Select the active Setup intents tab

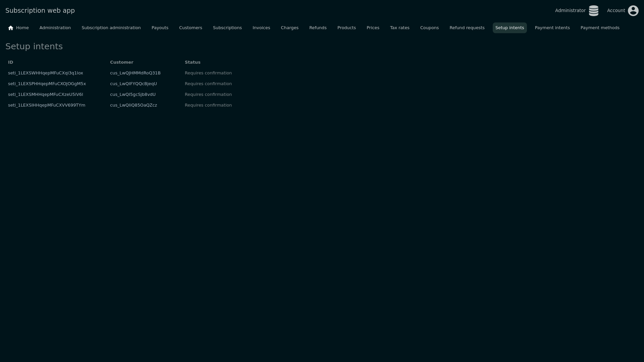tap(509, 28)
